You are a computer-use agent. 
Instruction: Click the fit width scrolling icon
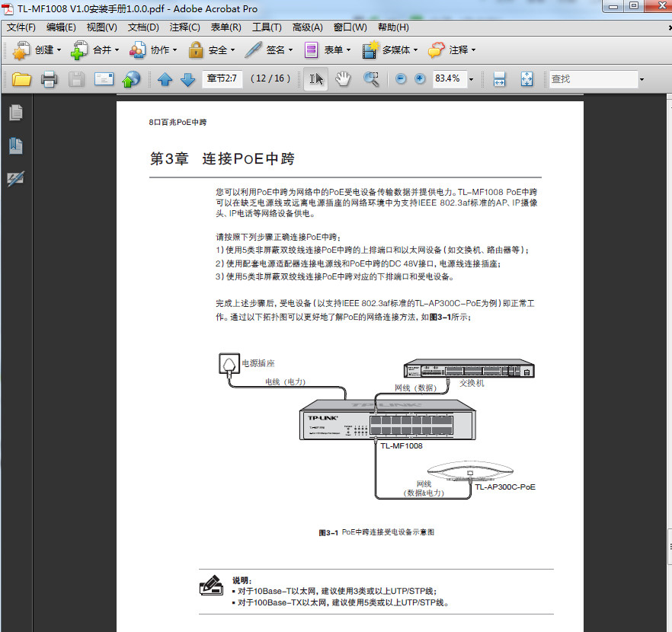point(499,79)
